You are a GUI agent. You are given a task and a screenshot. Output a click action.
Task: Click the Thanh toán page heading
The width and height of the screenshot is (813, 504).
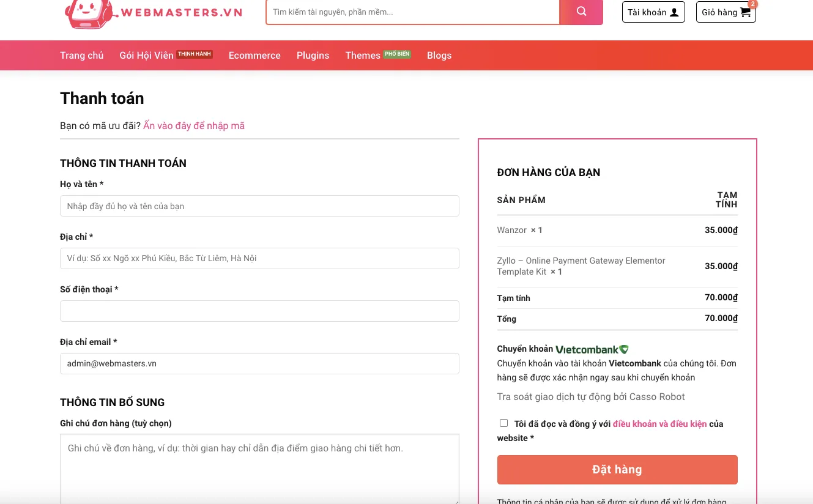pyautogui.click(x=102, y=98)
